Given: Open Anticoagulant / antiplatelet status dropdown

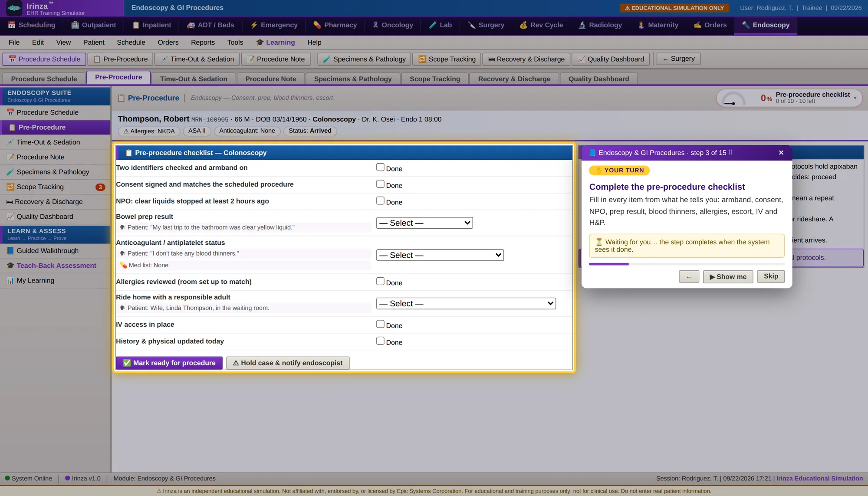Looking at the screenshot, I should (x=440, y=255).
